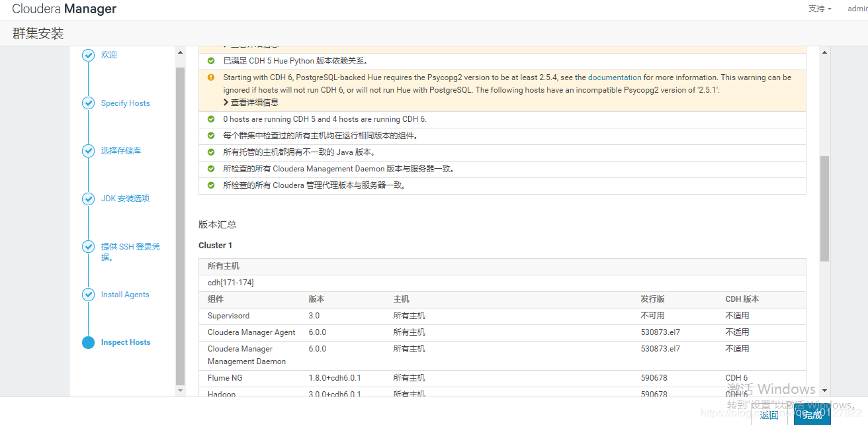This screenshot has height=425, width=868.
Task: Click the 所有主机 table header row
Action: pos(502,266)
